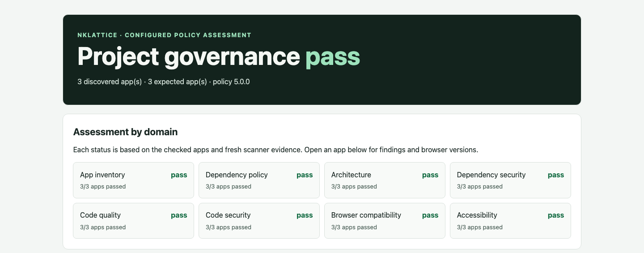Open the Dependency security domain card
Image resolution: width=644 pixels, height=253 pixels.
pos(510,180)
